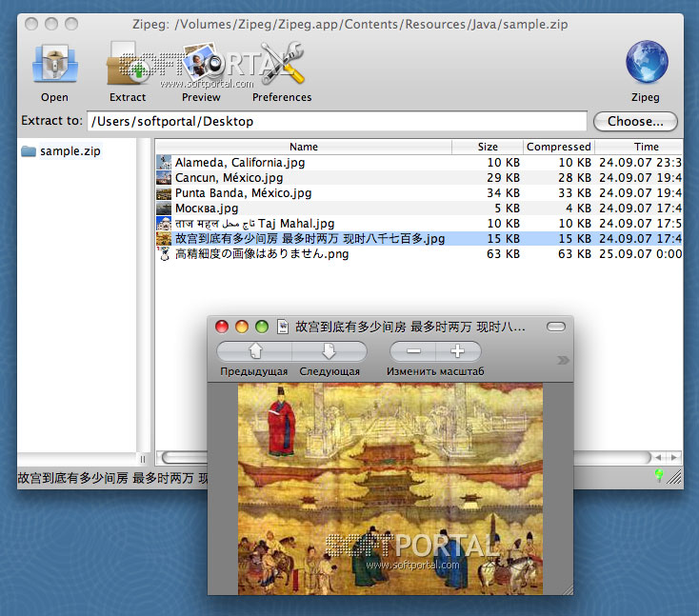Click the scroll right arrow in file list
Image resolution: width=699 pixels, height=616 pixels.
(x=673, y=457)
